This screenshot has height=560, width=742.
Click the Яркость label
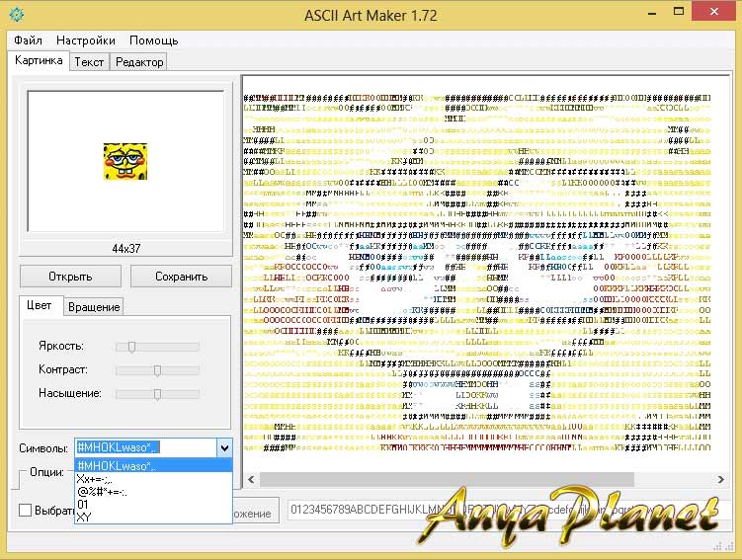click(61, 346)
